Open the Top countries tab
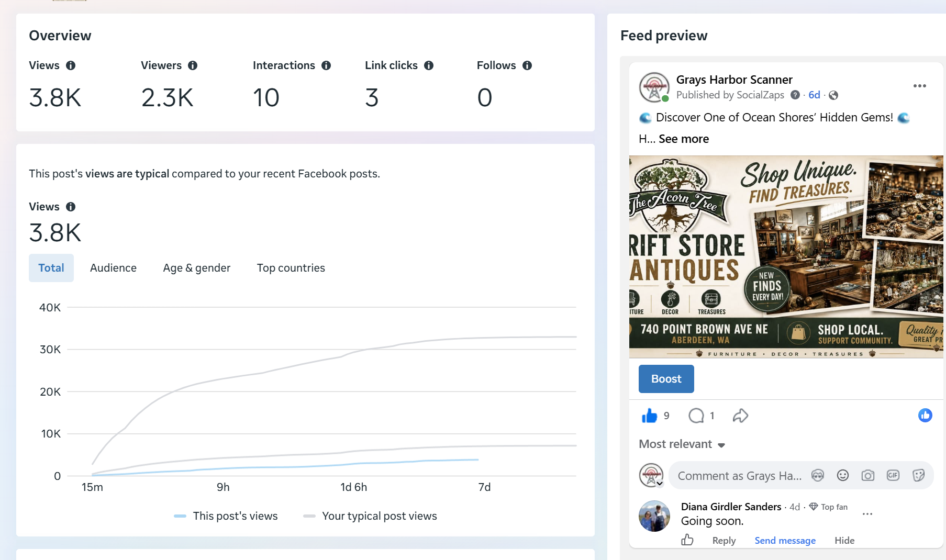Screen dimensions: 946x560 pos(291,268)
